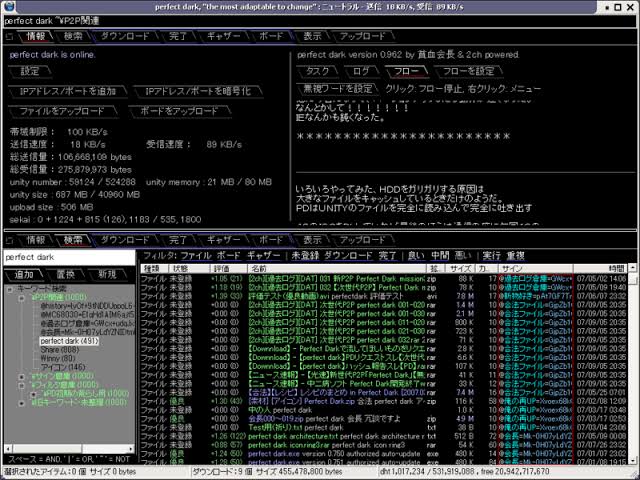The image size is (640, 480).
Task: Select the @history keyword tree item
Action: [x=87, y=306]
